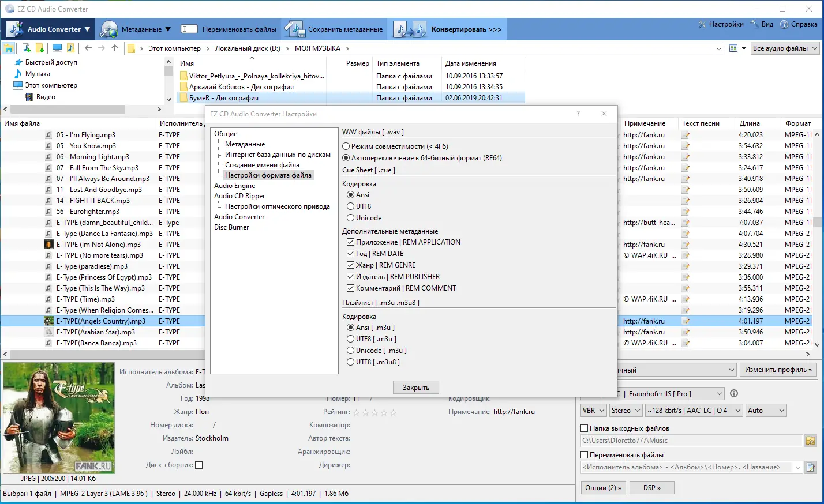This screenshot has width=824, height=504.
Task: Enable the Папка выходных файлов checkbox
Action: pyautogui.click(x=584, y=428)
